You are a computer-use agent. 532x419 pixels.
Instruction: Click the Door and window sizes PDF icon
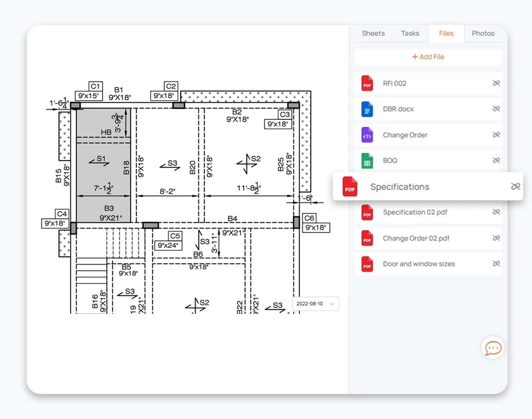(x=367, y=264)
